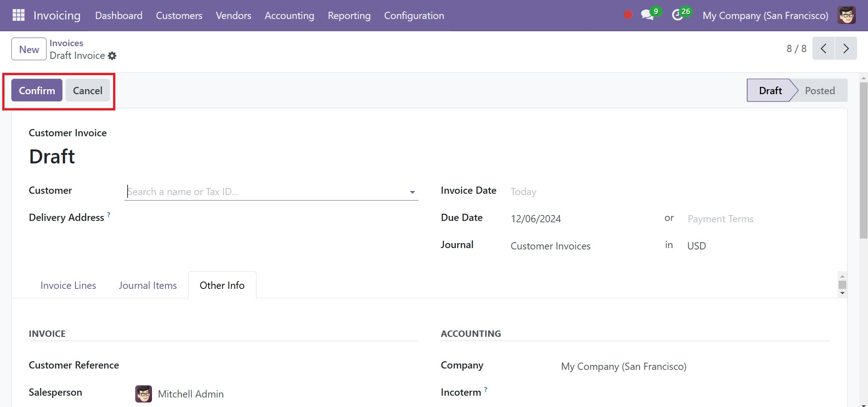Click the Posted status stage

[820, 90]
